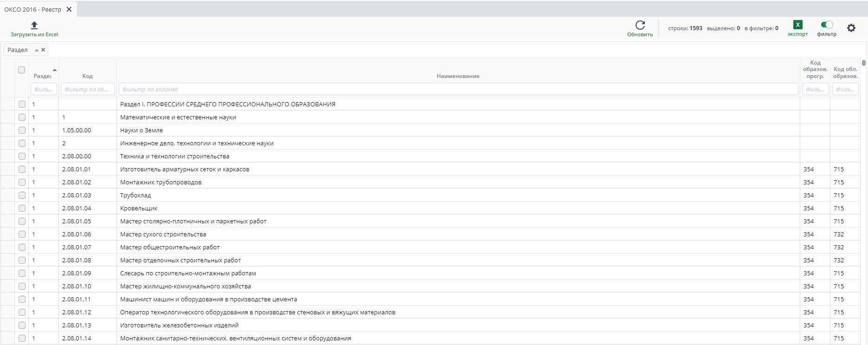Click the vertical scrollbar thumb of the table
This screenshot has width=868, height=345.
[863, 63]
